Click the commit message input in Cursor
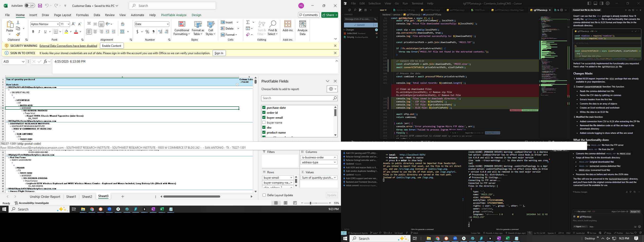The image size is (644, 242). click(x=361, y=19)
